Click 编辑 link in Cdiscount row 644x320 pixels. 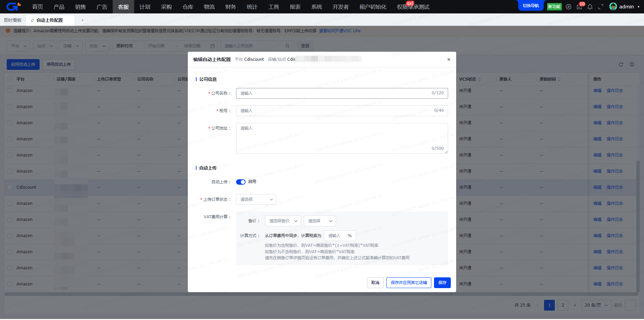coord(597,187)
